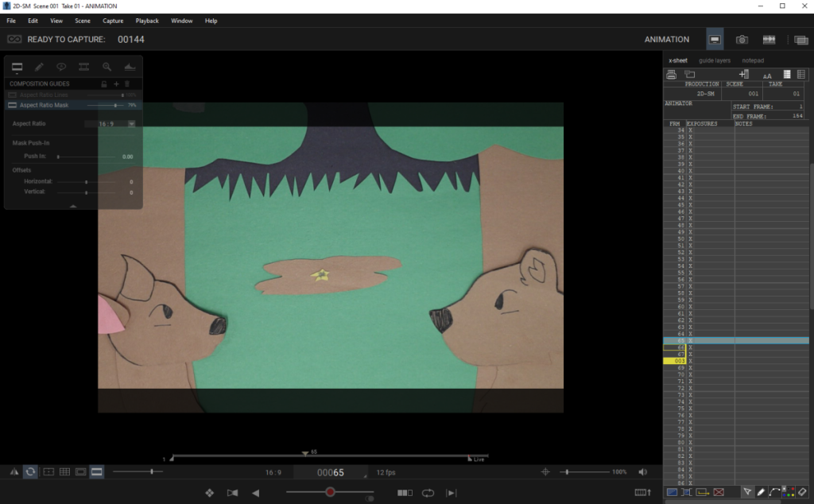Screen dimensions: 814x504
Task: Click the center crosshair view icon
Action: (545, 472)
